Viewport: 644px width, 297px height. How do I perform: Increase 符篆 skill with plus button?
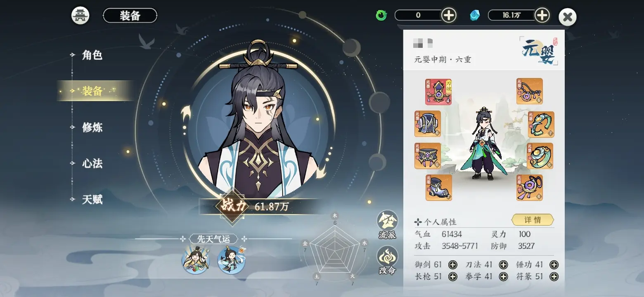point(554,277)
